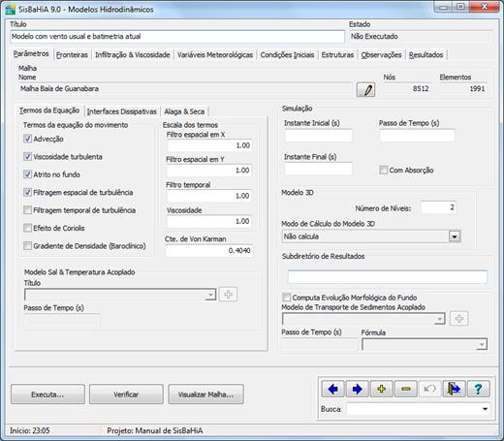
Task: Toggle Filtragem espacial de turbulência
Action: point(28,192)
